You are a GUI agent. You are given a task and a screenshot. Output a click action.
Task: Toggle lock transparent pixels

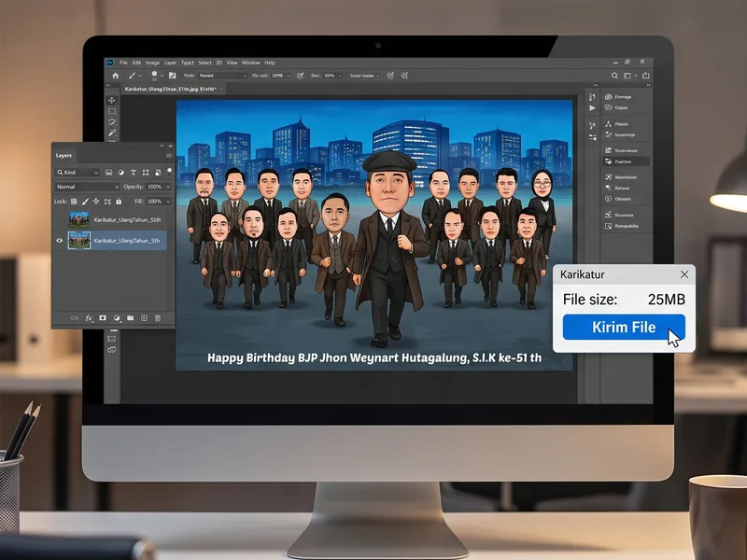pyautogui.click(x=74, y=202)
